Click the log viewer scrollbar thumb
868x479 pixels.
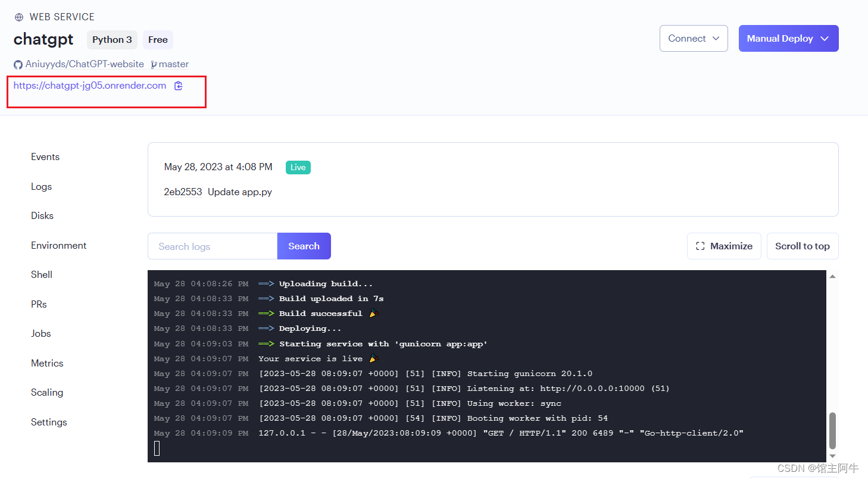tap(832, 431)
